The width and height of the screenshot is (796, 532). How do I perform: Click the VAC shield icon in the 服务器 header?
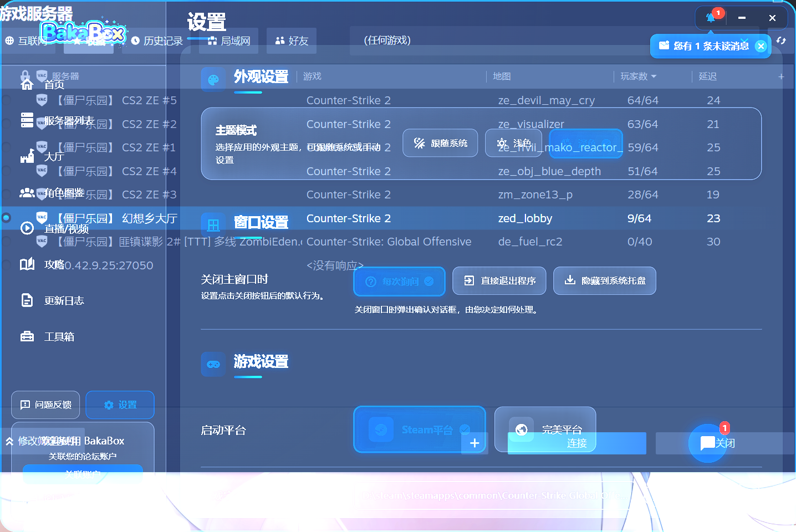[x=42, y=76]
